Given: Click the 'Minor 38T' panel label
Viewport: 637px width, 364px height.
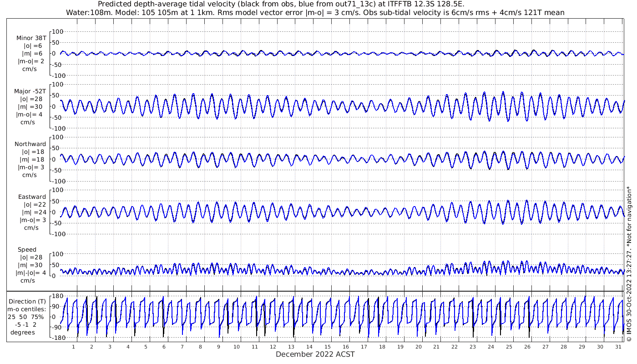Looking at the screenshot, I should coord(31,38).
